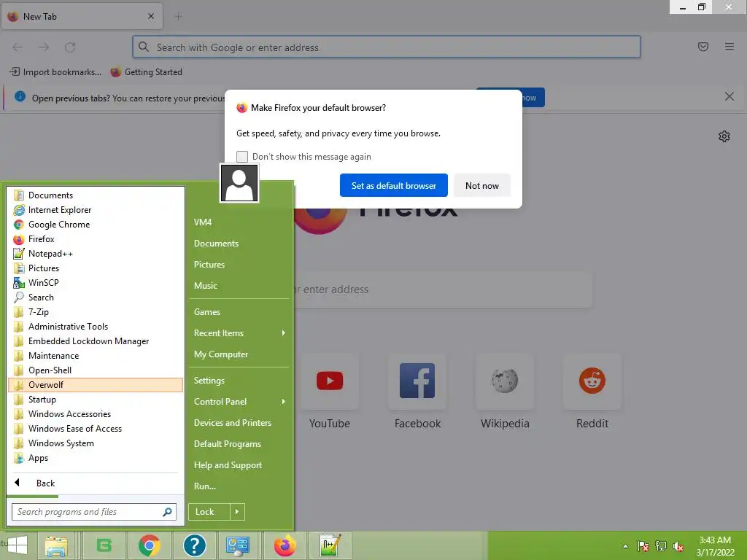Screen dimensions: 747x560
Task: Dismiss the restore previous tabs notification
Action: click(x=729, y=97)
